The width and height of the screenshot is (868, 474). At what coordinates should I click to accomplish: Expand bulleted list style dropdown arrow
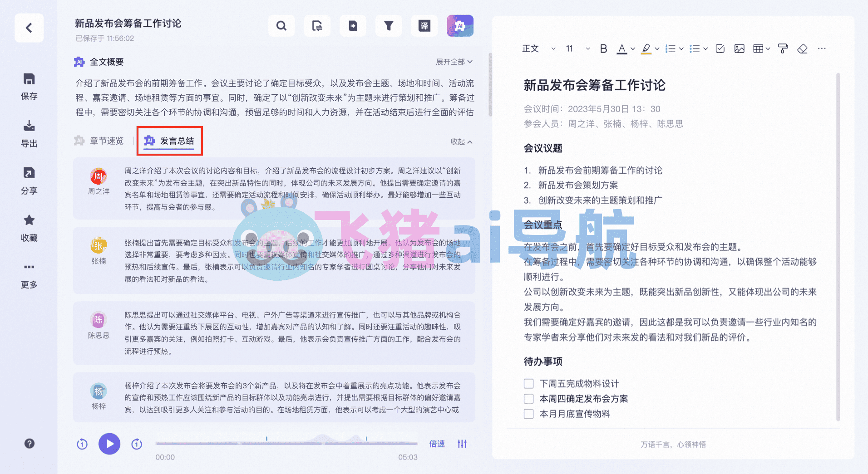(x=705, y=49)
